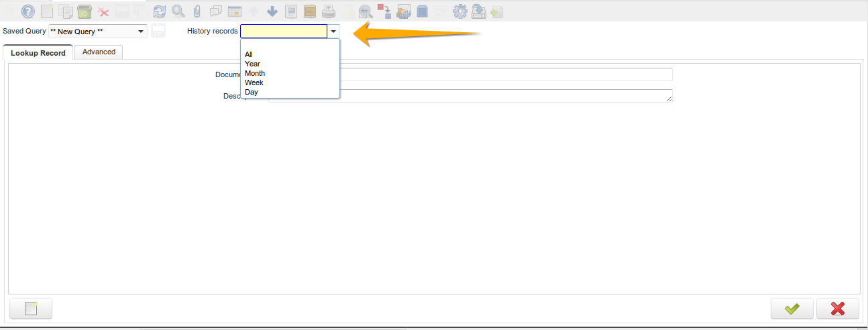
Task: Open the Chat speech bubbles icon
Action: click(216, 11)
